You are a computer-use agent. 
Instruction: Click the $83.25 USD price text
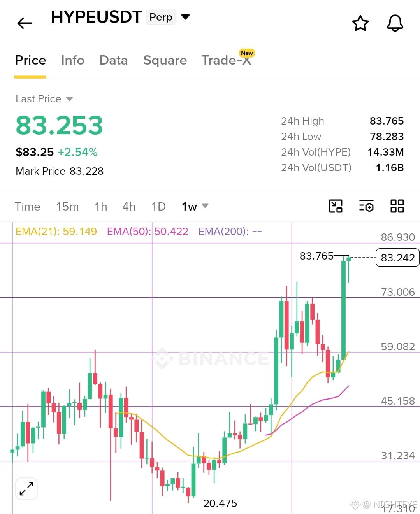coord(35,152)
